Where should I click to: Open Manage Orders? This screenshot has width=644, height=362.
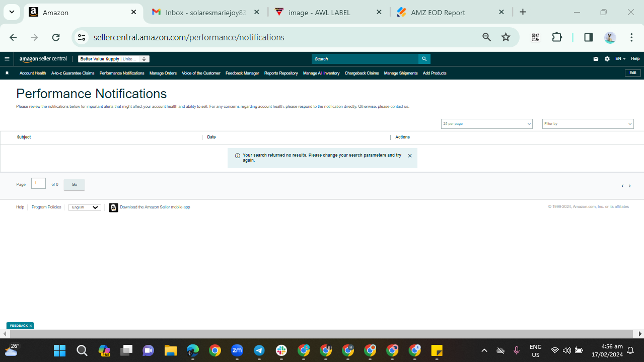(x=163, y=73)
